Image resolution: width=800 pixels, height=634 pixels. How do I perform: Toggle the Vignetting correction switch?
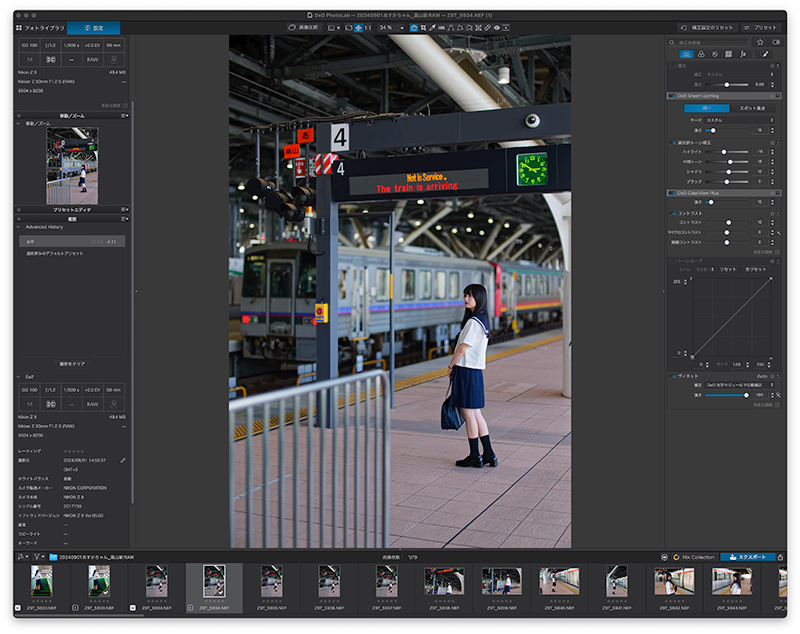tap(671, 376)
